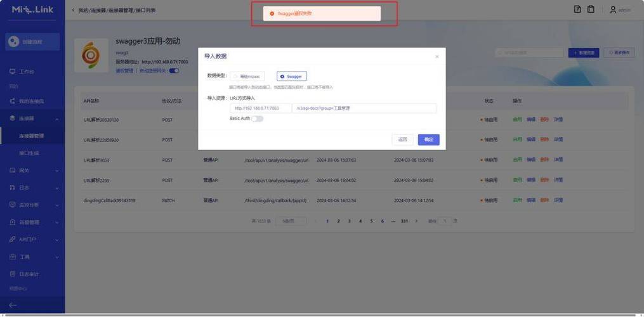Open the clipboard icon in header
This screenshot has width=644, height=317.
591,10
